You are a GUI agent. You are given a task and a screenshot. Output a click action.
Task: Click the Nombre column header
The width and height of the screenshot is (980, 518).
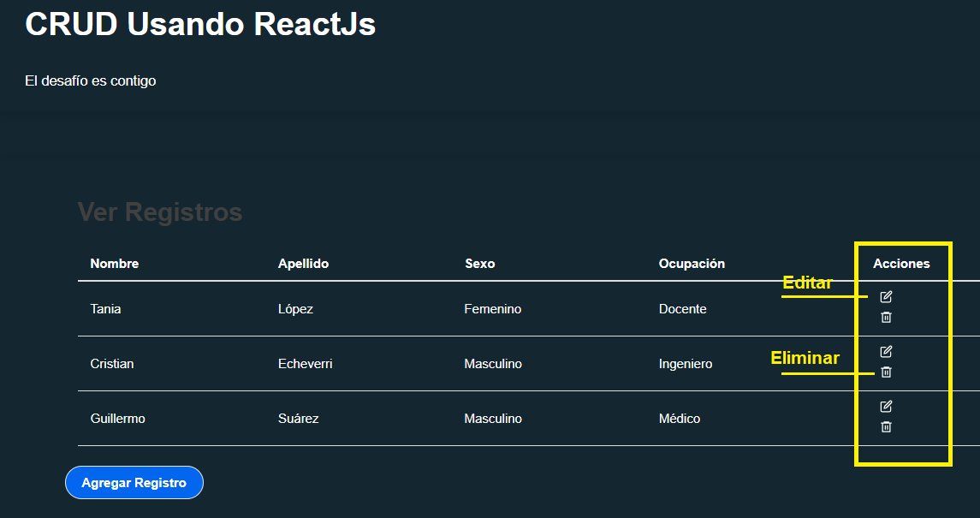(114, 264)
